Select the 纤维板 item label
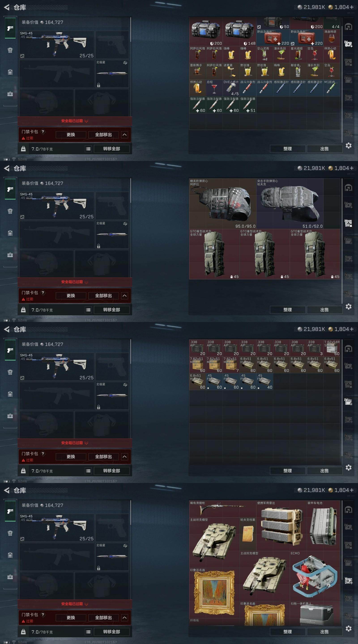Viewport: 358px width, 644px height. coord(194,621)
